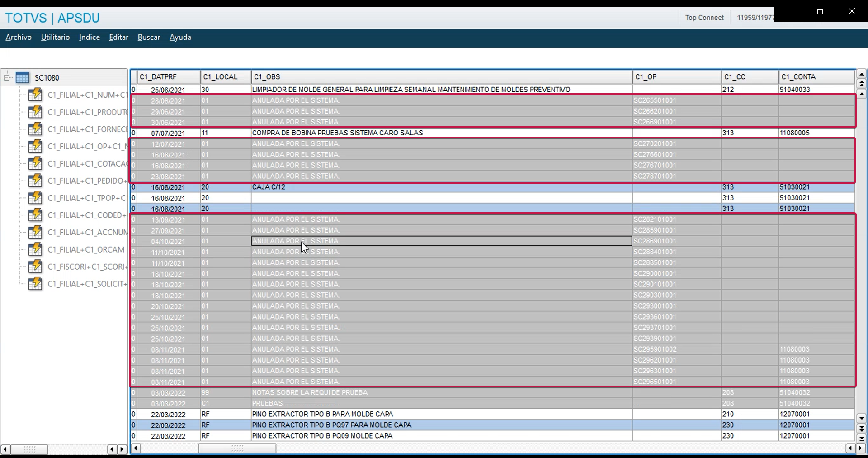
Task: Select the date cell 20/10/2021
Action: tap(169, 306)
